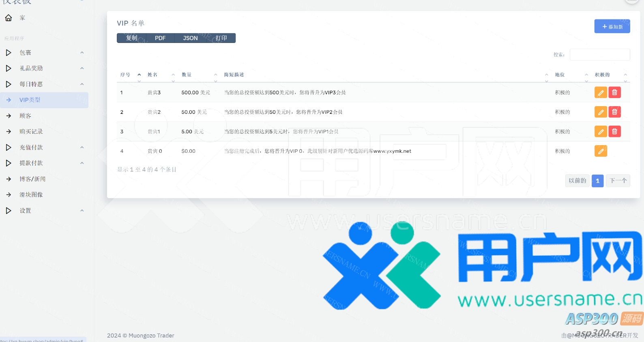Sort table by 积极的 column
Viewport: 644px width, 342px height.
point(611,75)
